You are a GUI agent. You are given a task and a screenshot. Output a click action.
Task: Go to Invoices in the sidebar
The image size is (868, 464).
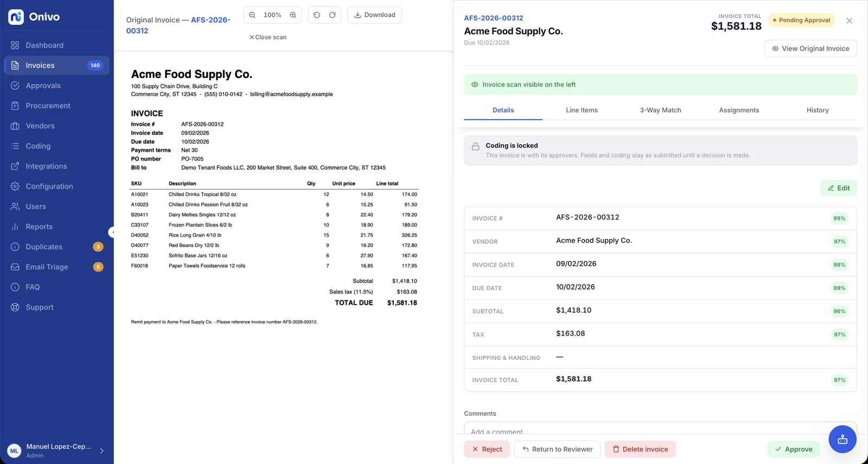click(x=57, y=66)
